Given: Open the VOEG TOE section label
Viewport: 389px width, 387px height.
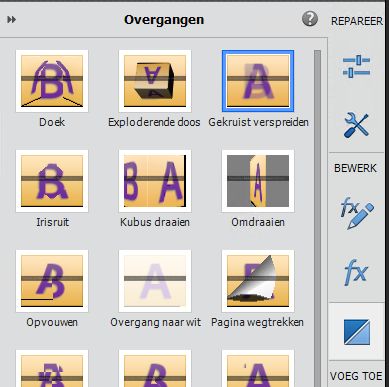Looking at the screenshot, I should [x=356, y=376].
